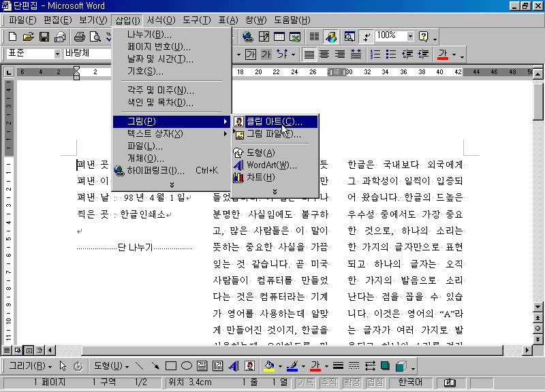
Task: Decrease indent using the formatting toolbar
Action: [x=407, y=54]
